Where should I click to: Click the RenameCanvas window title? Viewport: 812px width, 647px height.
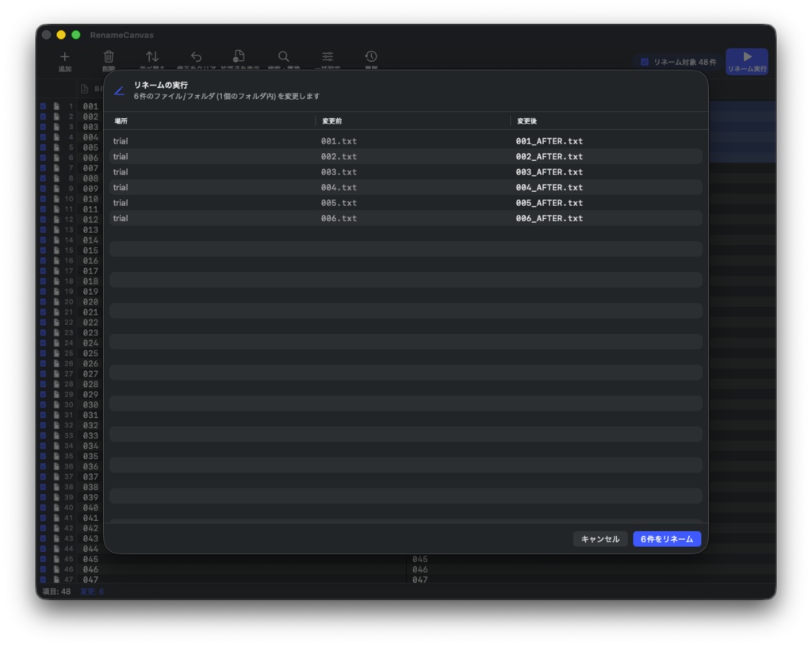click(x=121, y=35)
